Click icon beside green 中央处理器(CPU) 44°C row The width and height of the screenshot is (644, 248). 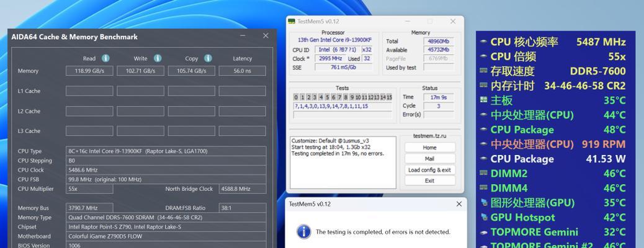click(483, 115)
